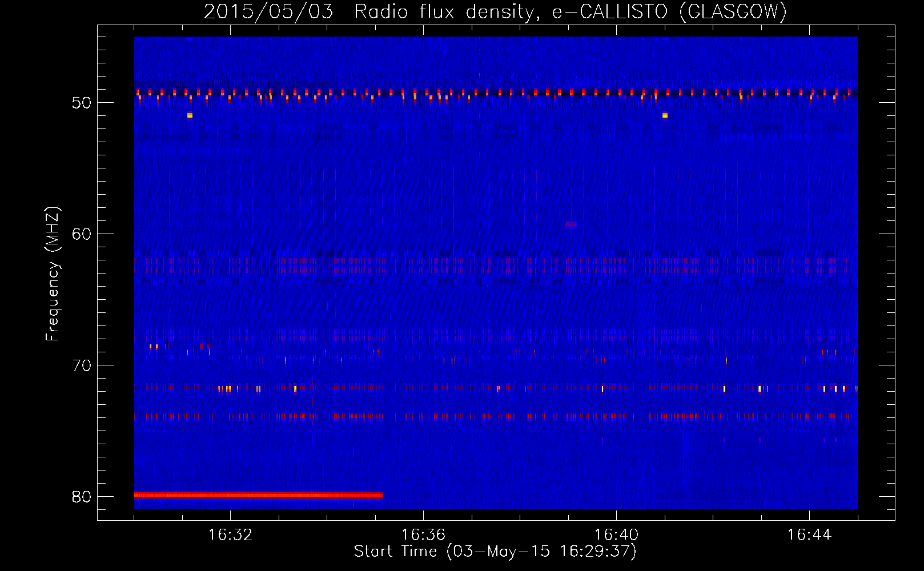This screenshot has width=924, height=571.
Task: Click the "Start Time" x-axis label
Action: [x=495, y=552]
